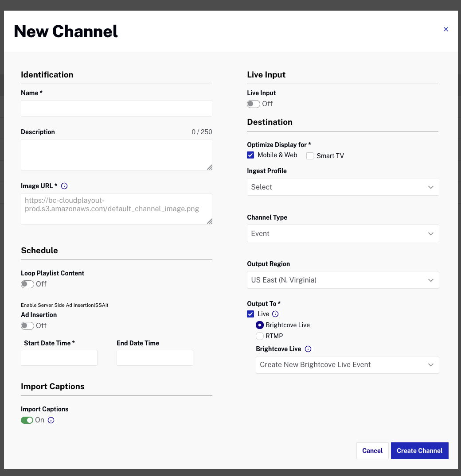Expand the Output Region selector
Image resolution: width=461 pixels, height=476 pixels.
point(343,280)
